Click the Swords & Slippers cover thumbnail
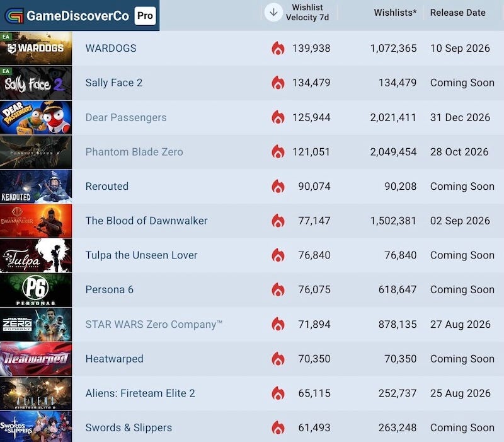The image size is (504, 442). 36,427
